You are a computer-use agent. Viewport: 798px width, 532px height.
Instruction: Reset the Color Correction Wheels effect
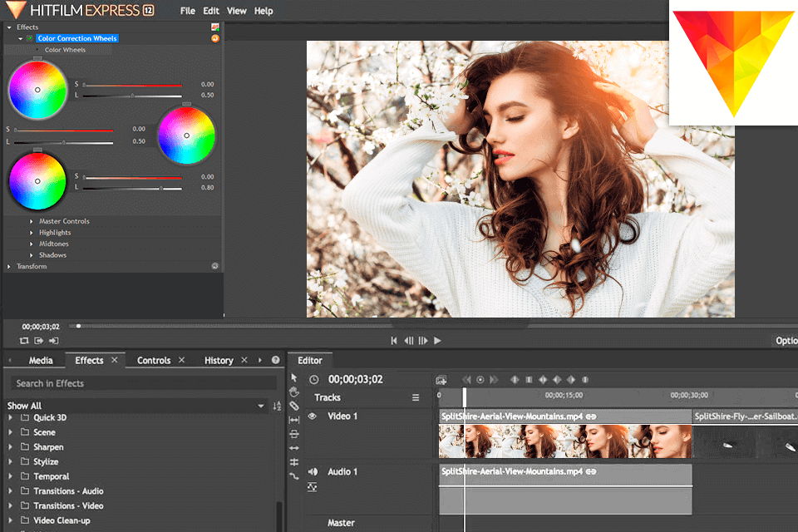(215, 39)
